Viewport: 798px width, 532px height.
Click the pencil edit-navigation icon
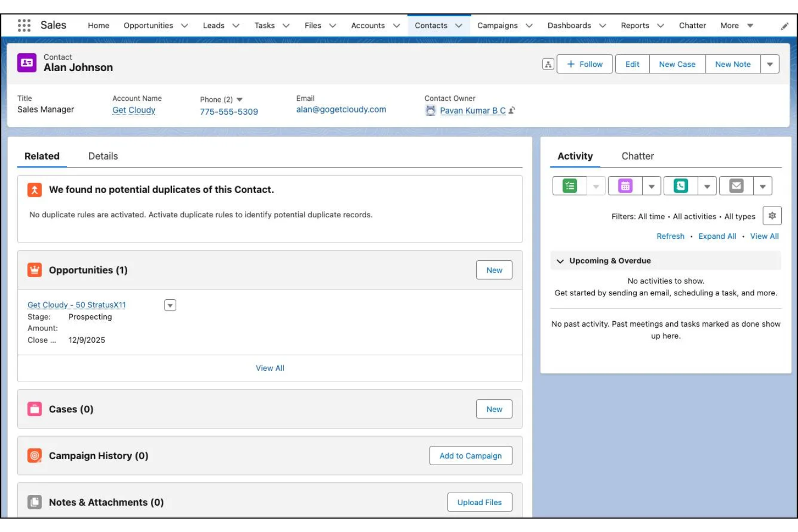(x=785, y=26)
